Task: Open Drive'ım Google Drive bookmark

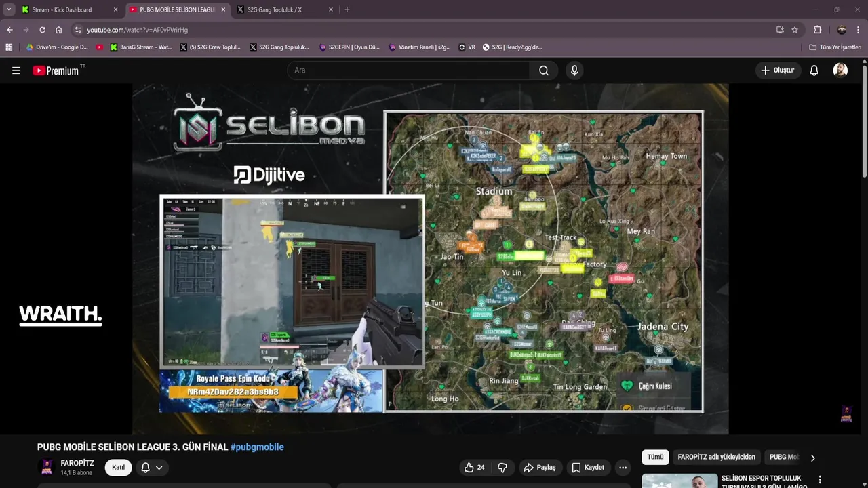Action: [57, 47]
